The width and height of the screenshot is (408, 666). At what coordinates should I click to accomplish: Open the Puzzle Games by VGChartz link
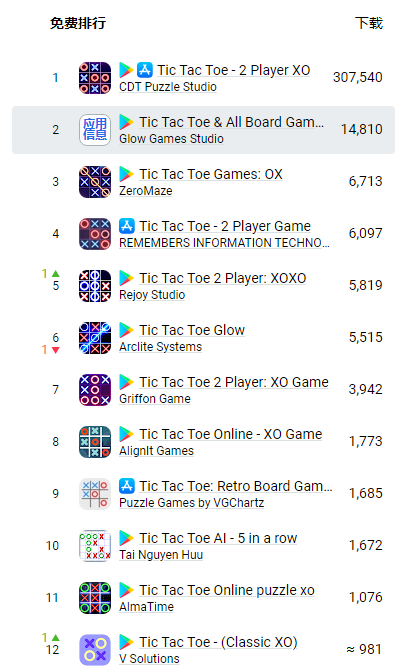tap(191, 503)
